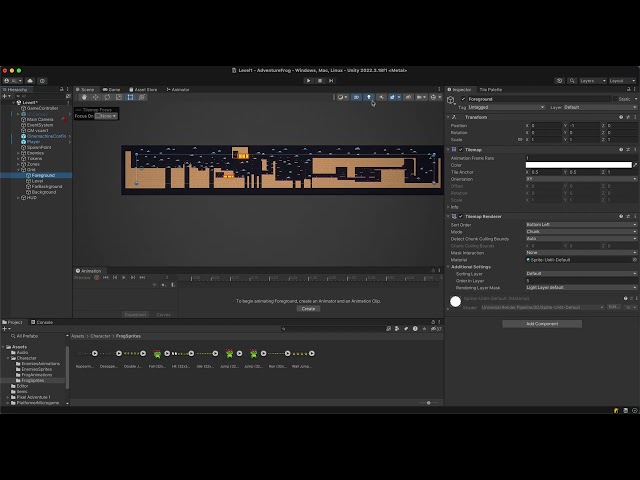Expand the HUD object in Hierarchy

pyautogui.click(x=18, y=198)
